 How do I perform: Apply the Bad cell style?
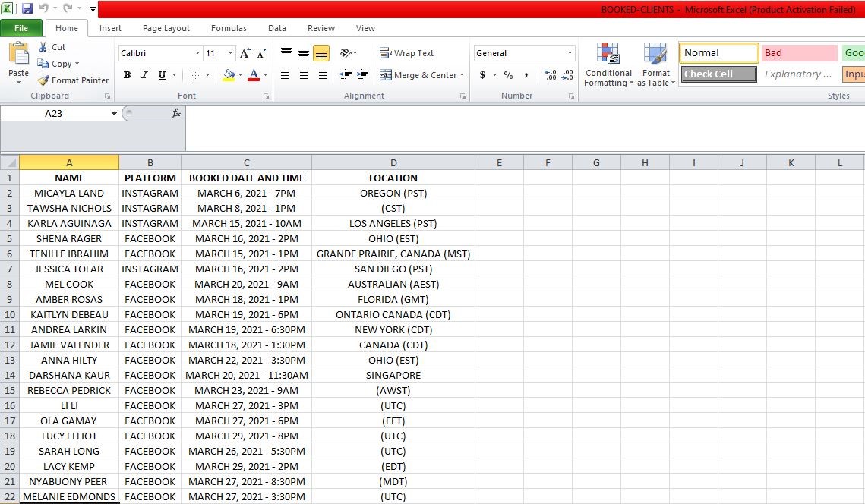(x=800, y=53)
